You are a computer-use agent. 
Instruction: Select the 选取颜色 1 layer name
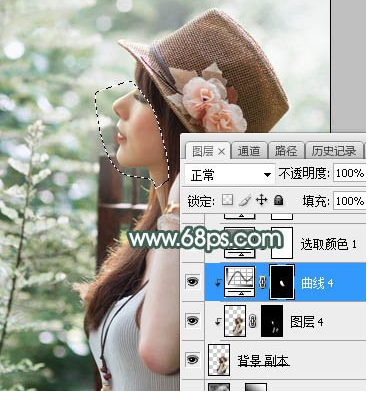click(x=329, y=244)
